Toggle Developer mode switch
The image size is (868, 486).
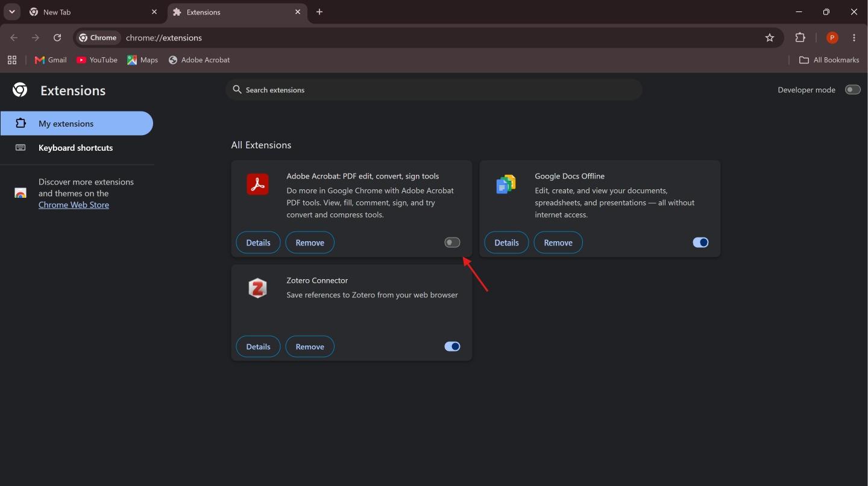pos(852,90)
